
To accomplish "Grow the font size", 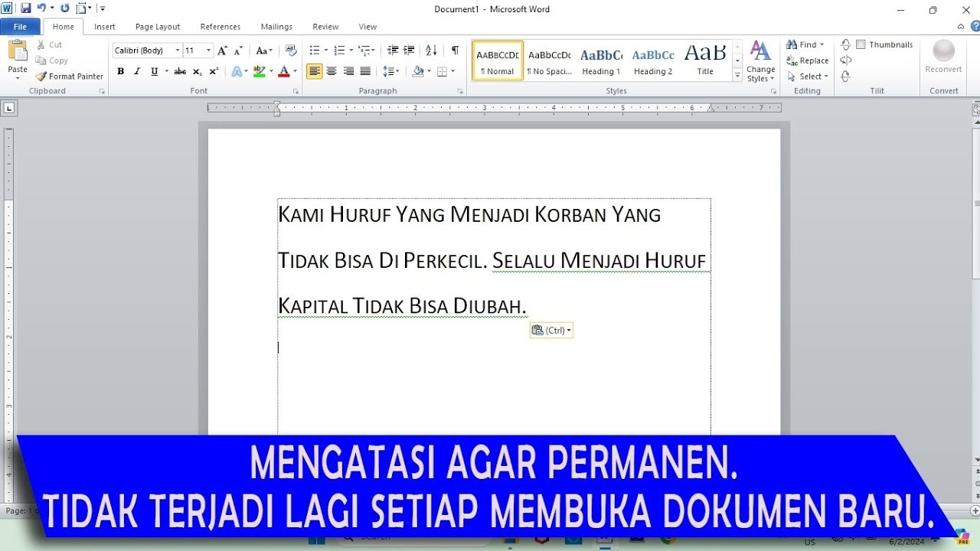I will coord(223,51).
